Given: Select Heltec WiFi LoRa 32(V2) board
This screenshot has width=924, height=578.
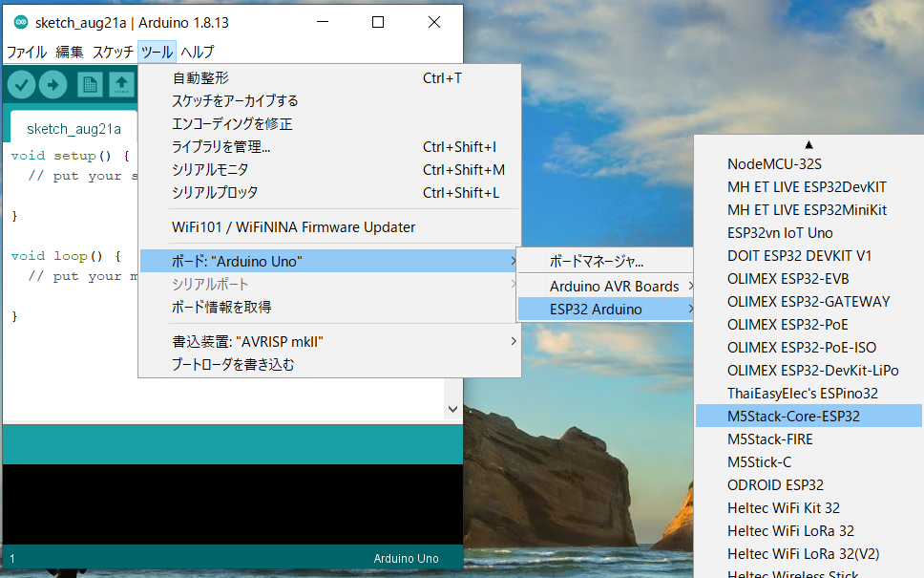Looking at the screenshot, I should [808, 554].
